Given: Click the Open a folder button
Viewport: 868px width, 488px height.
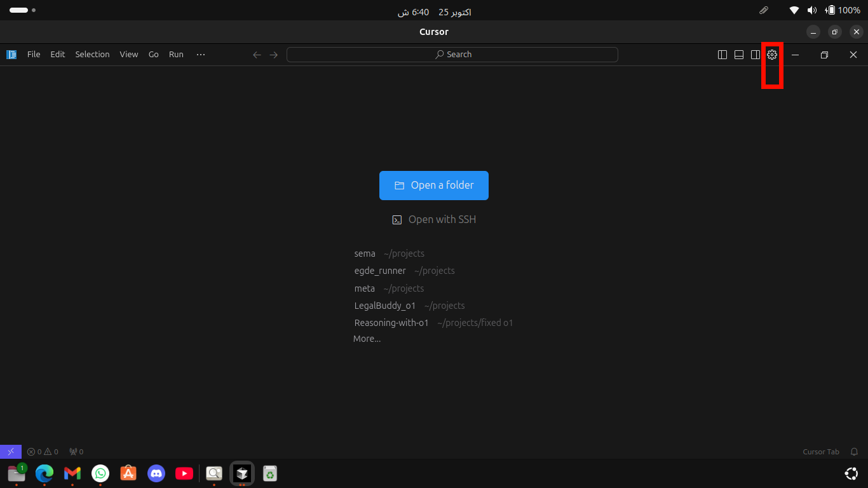Looking at the screenshot, I should pos(434,186).
